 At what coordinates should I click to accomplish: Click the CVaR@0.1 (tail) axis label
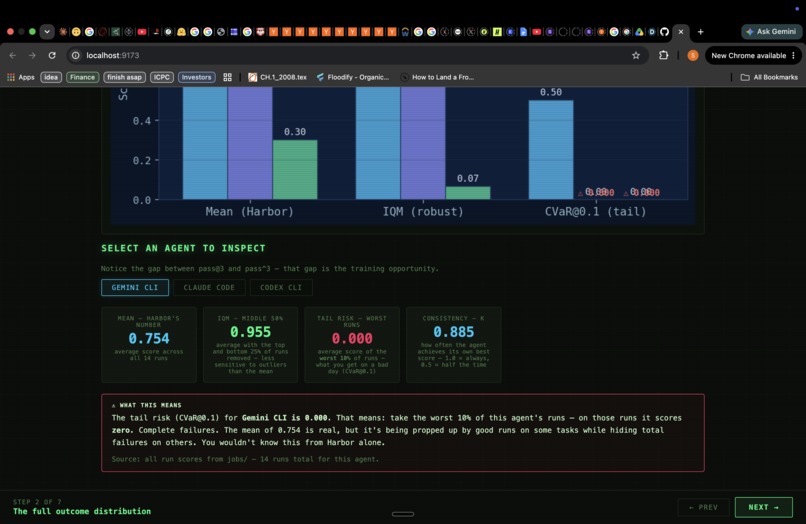[x=595, y=211]
